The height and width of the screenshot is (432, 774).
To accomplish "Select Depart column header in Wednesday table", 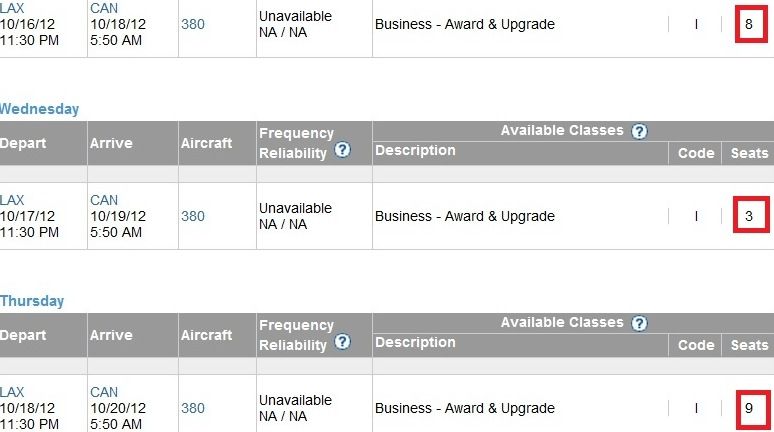I will (x=23, y=143).
